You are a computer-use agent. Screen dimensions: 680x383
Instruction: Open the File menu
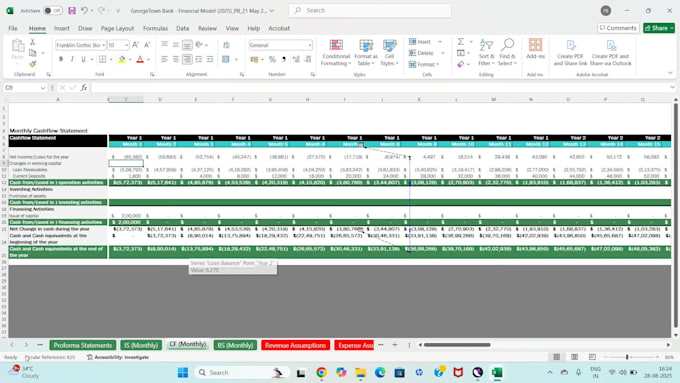13,28
